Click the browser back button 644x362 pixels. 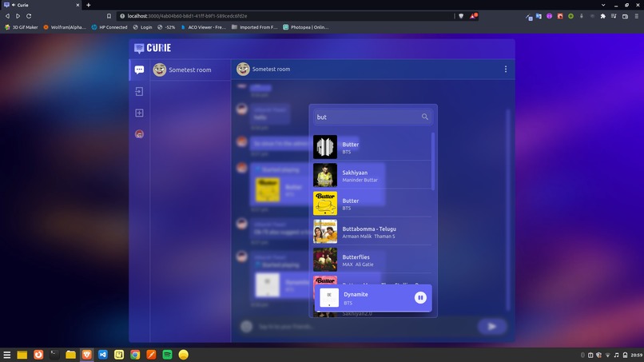[x=7, y=16]
